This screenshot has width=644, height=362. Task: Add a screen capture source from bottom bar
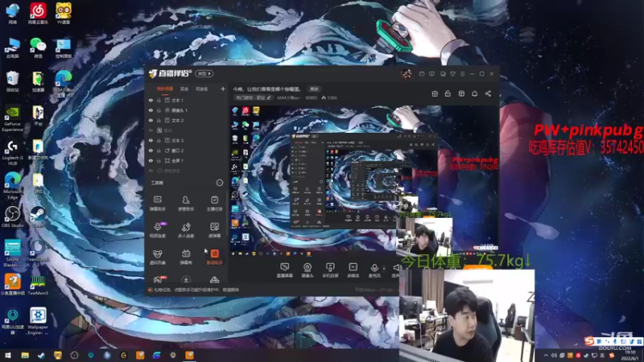tap(285, 270)
